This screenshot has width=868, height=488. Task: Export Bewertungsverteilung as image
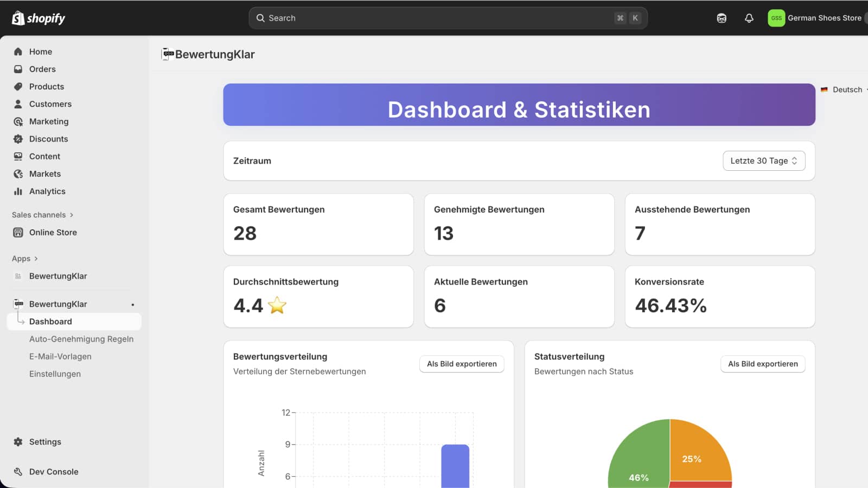tap(461, 364)
